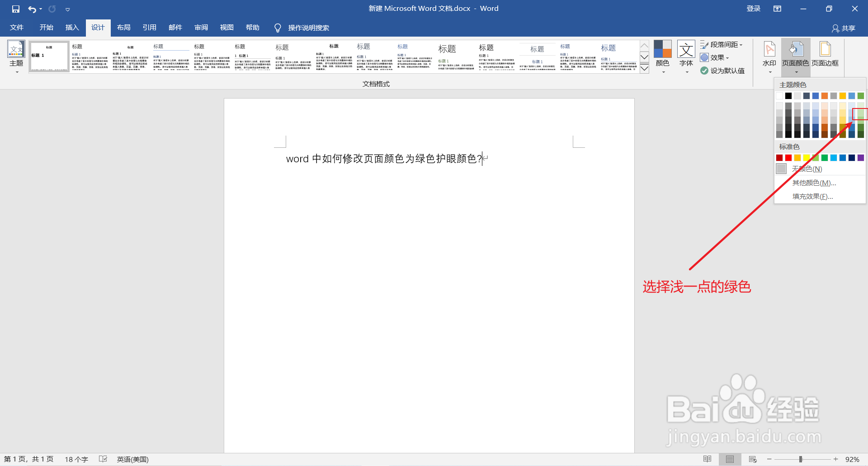Pick purple swatch in standard colors
Screen dimensions: 868x466
861,158
